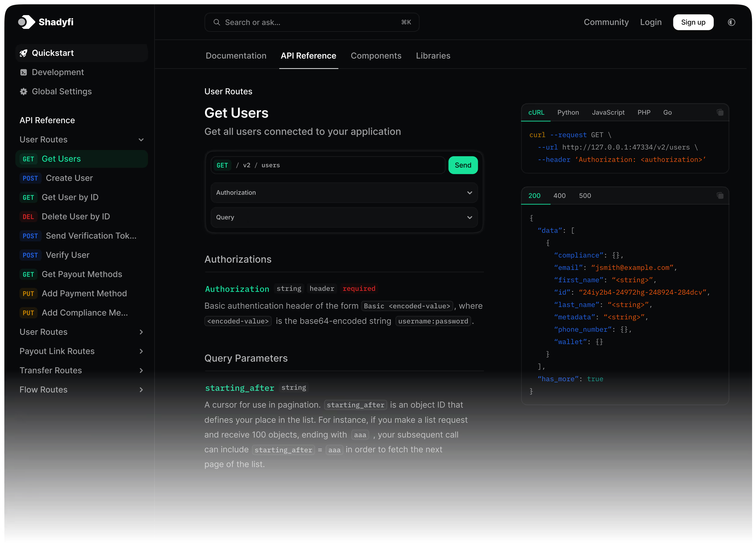Copy the cURL request snippet
Image resolution: width=756 pixels, height=549 pixels.
(x=720, y=112)
